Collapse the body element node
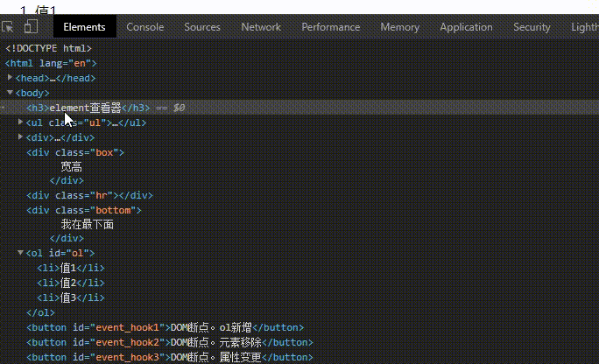 point(10,93)
